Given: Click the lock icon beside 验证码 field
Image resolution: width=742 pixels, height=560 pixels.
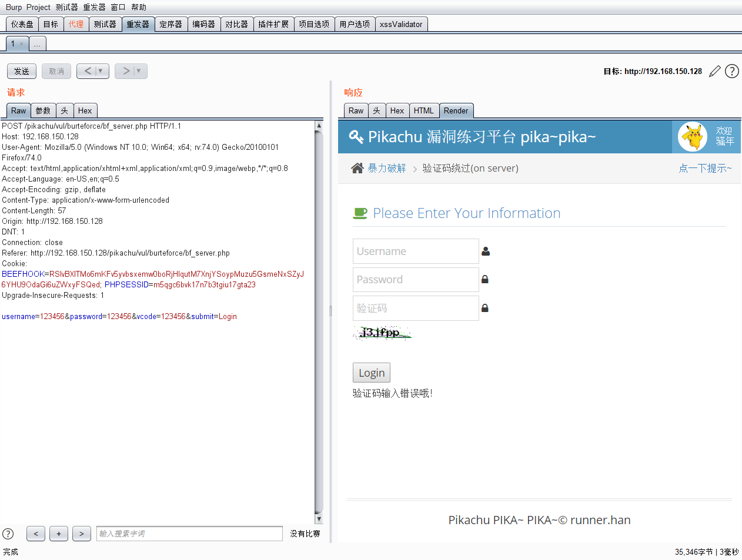Looking at the screenshot, I should [485, 307].
